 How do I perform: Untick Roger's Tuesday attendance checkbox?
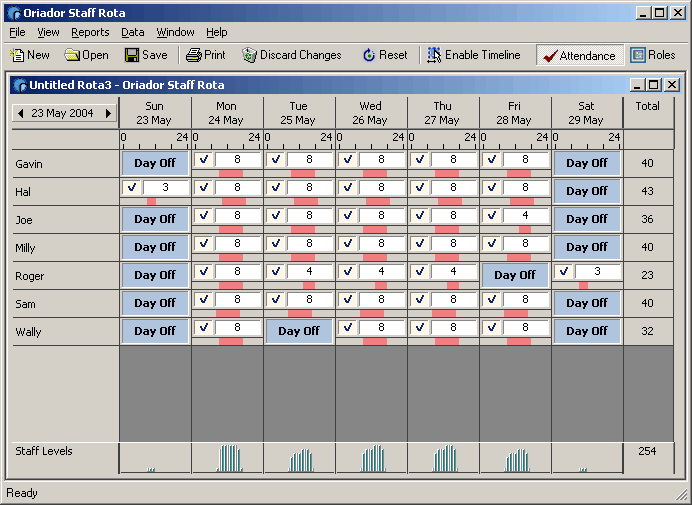[276, 271]
